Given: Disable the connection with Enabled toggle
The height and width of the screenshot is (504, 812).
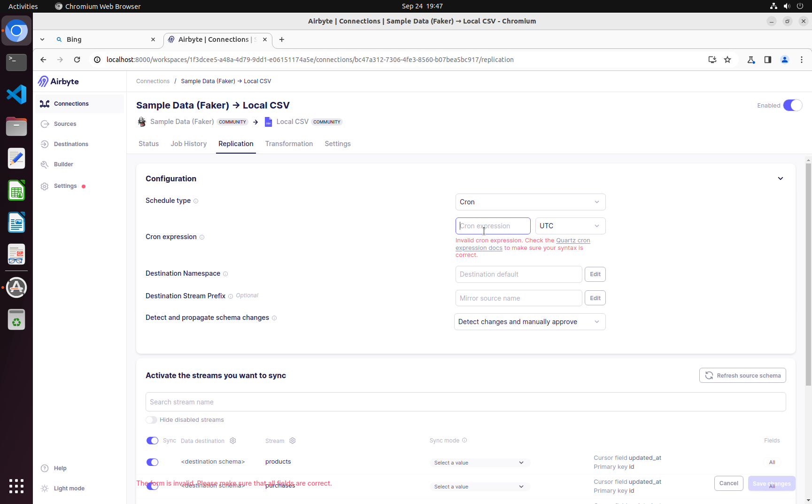Looking at the screenshot, I should (x=792, y=105).
